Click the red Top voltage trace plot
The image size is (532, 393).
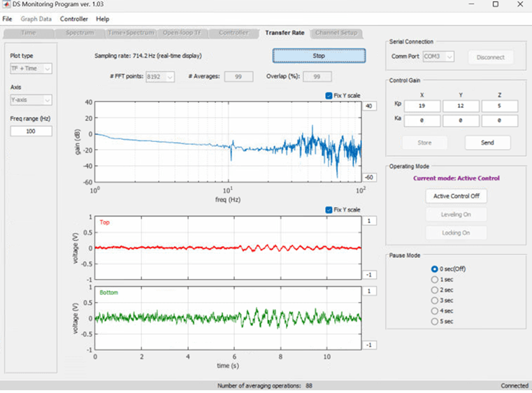tap(228, 248)
